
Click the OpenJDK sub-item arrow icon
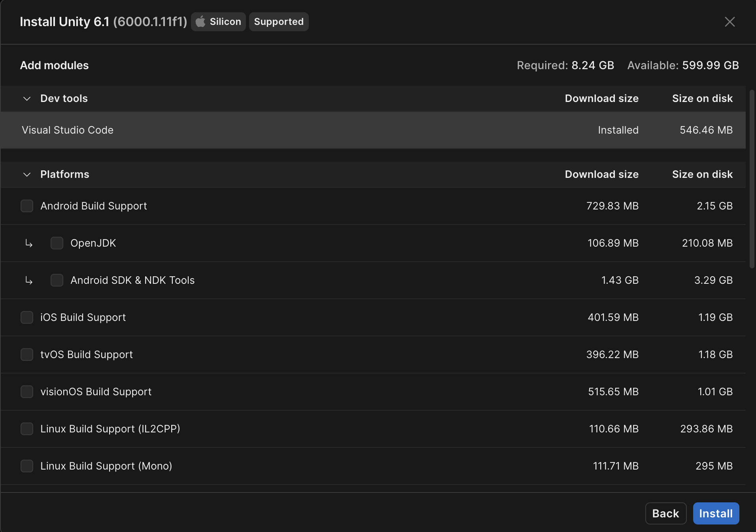pos(29,243)
